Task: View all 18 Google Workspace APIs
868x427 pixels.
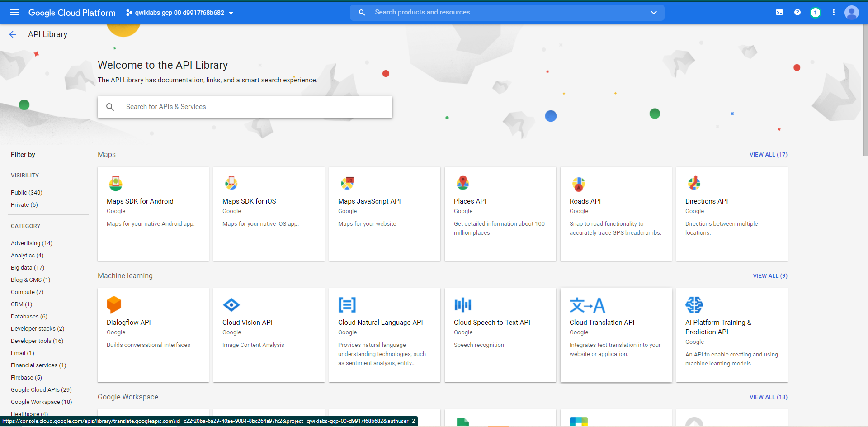Action: click(769, 397)
